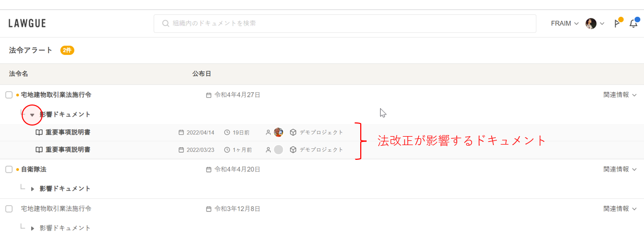
Task: Expand 影響ドキュメント under 自衛隊法
Action: [x=32, y=189]
